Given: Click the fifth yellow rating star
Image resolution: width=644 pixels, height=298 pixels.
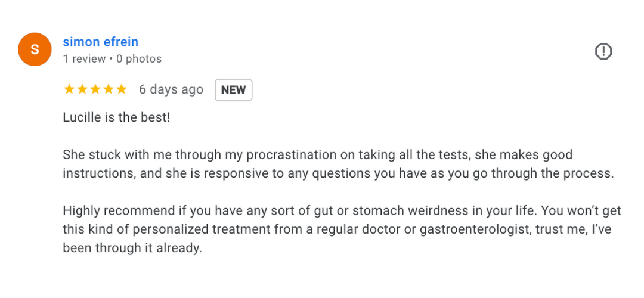Looking at the screenshot, I should tap(122, 89).
